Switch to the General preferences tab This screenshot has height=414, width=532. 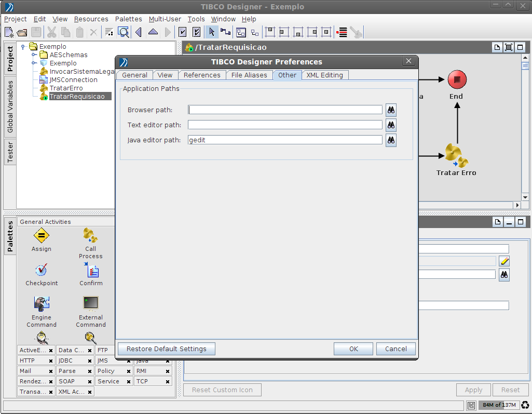134,75
